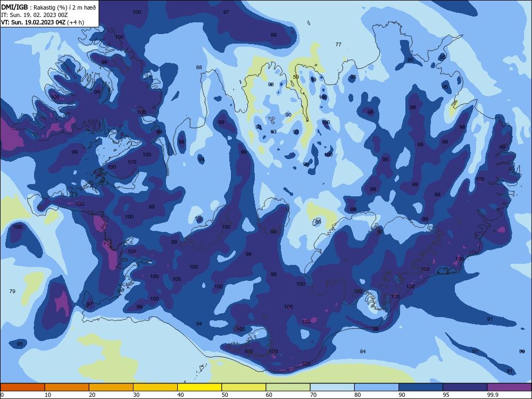Click the legend tick label '60'

[269, 395]
